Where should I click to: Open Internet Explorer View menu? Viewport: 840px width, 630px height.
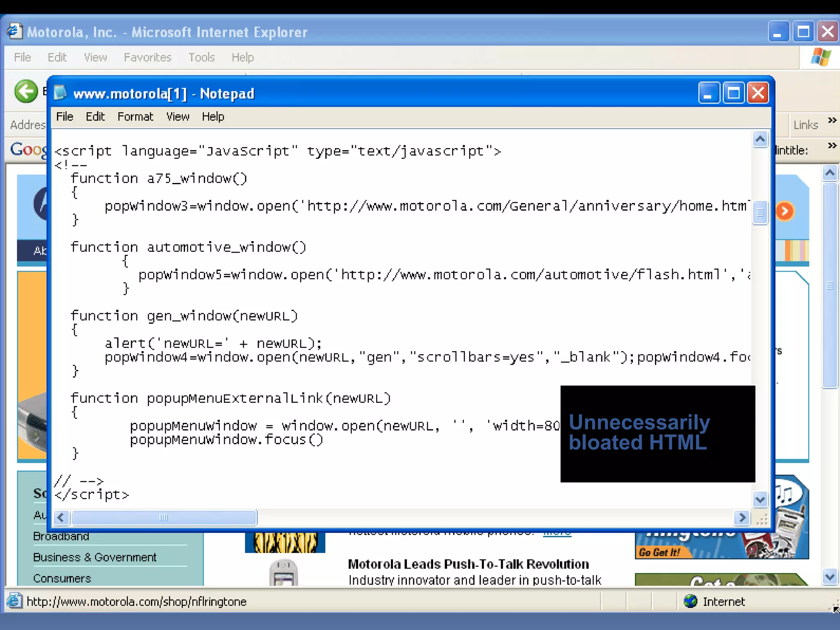(96, 57)
